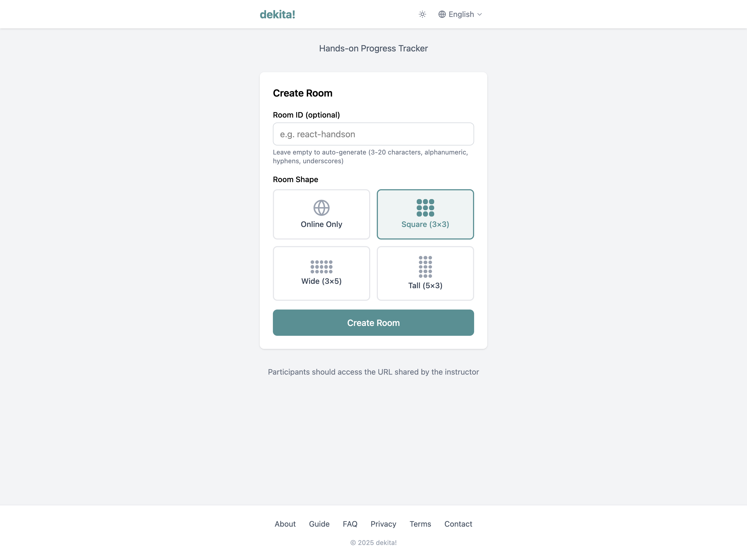Viewport: 747px width, 560px height.
Task: Click the Square (3×3) selected shape card
Action: click(x=425, y=214)
